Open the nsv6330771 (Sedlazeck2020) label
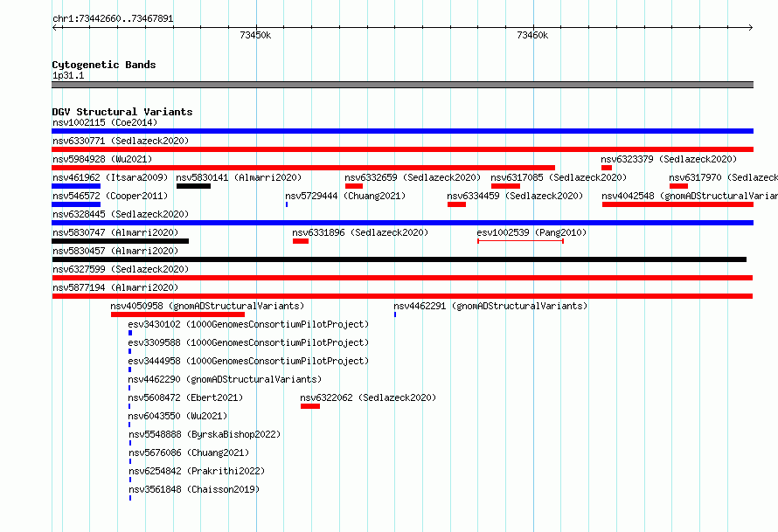Screen dimensions: 778x532 pos(121,141)
